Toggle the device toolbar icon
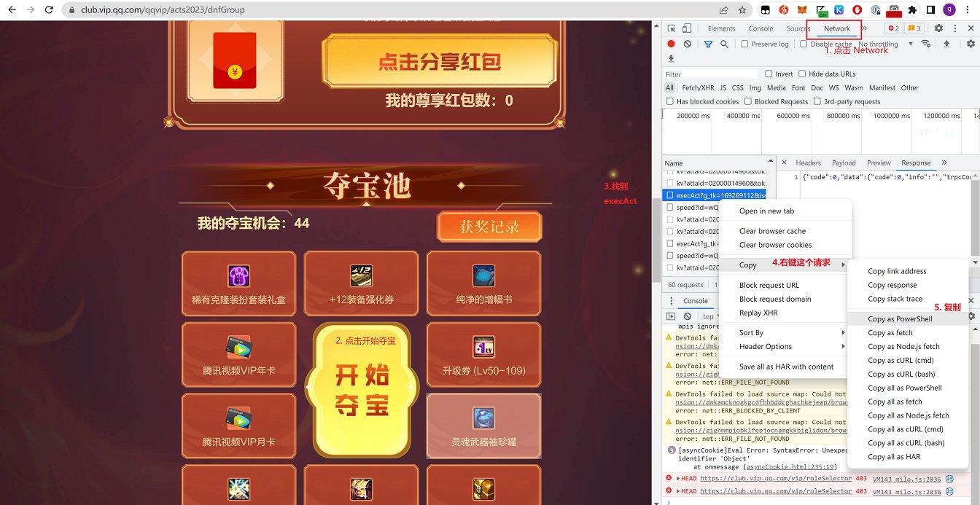Screen dimensions: 980x505 click(x=687, y=28)
